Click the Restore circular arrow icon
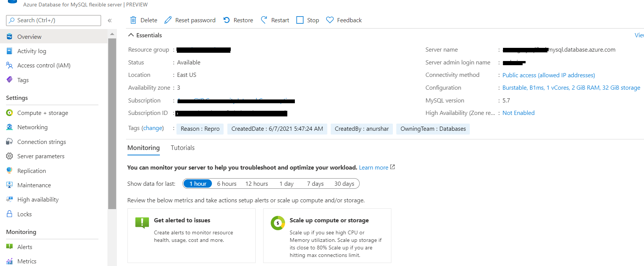Viewport: 644px width, 266px height. click(227, 20)
